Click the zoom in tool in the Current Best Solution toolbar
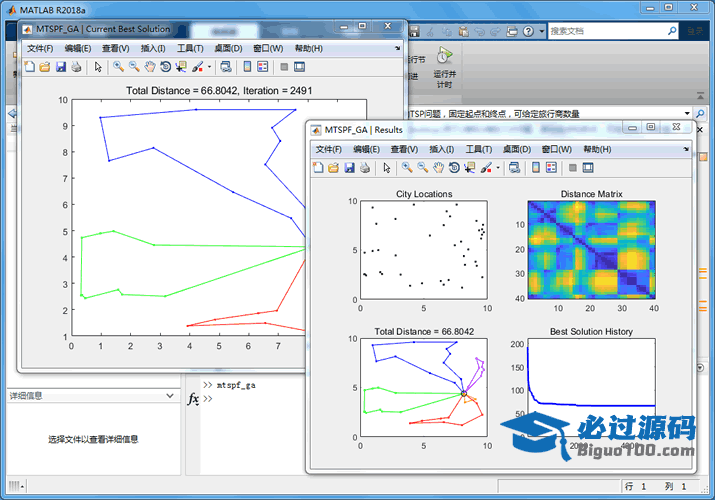The width and height of the screenshot is (715, 500). [x=118, y=67]
